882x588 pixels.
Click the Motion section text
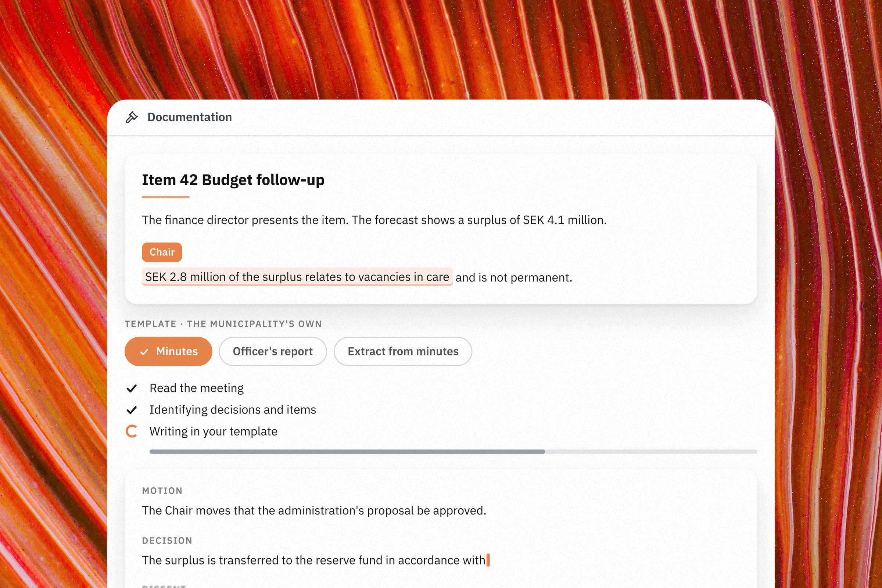coord(314,510)
